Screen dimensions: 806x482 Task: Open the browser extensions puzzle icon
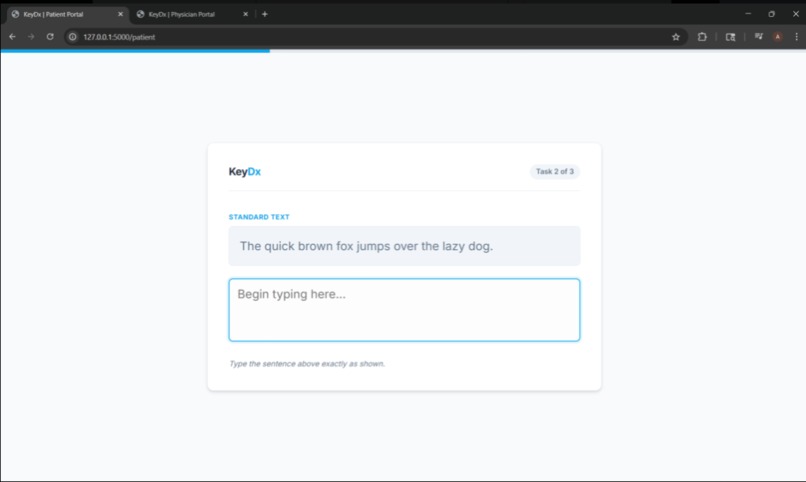click(702, 37)
